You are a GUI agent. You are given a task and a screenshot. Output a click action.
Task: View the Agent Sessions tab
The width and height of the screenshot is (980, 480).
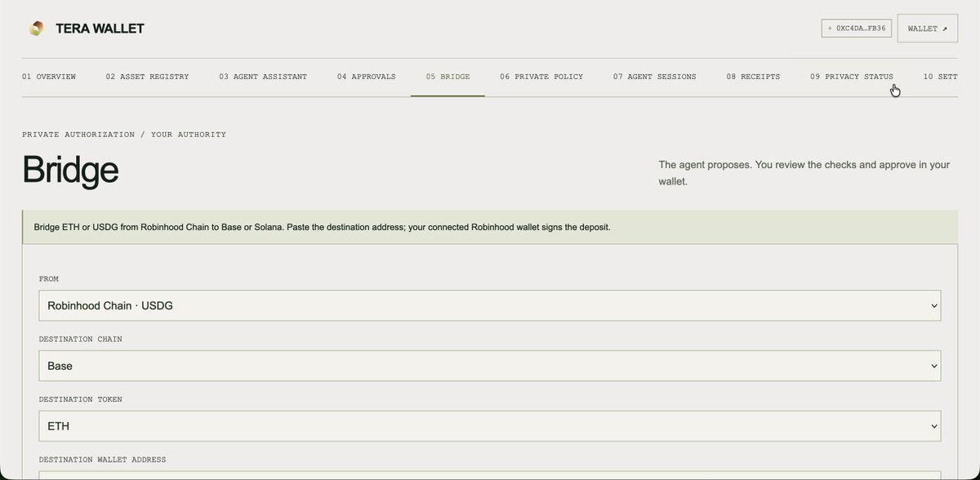655,77
